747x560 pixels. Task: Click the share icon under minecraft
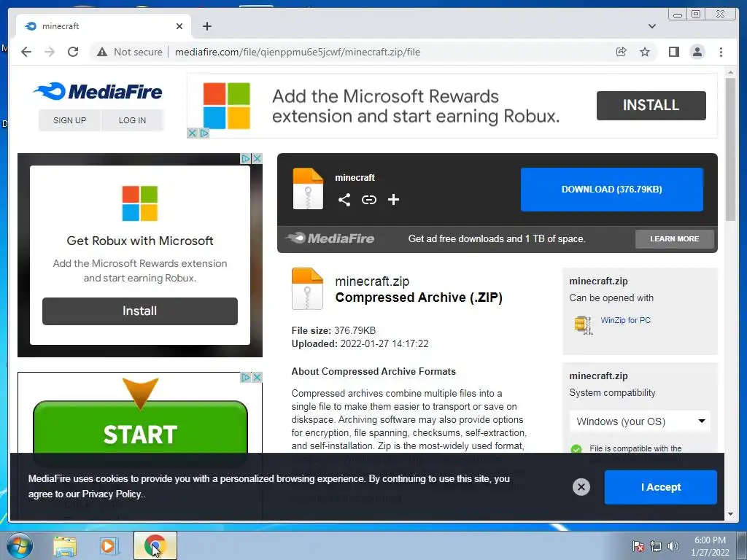coord(344,200)
